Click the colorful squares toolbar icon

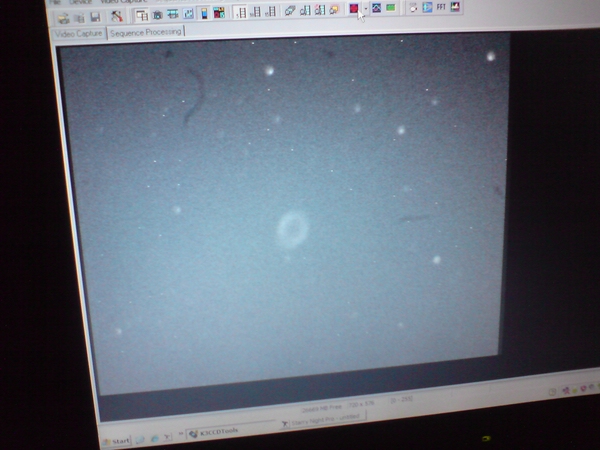219,13
